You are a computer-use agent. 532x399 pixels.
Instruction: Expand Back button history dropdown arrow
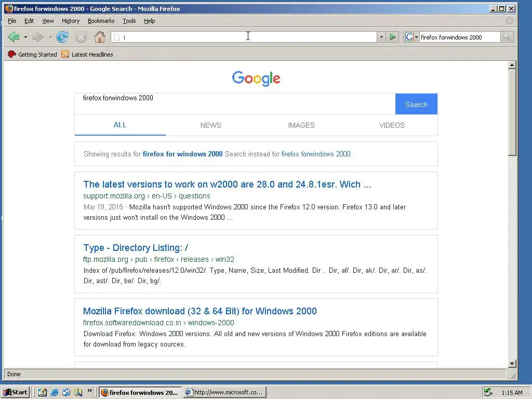(x=25, y=37)
